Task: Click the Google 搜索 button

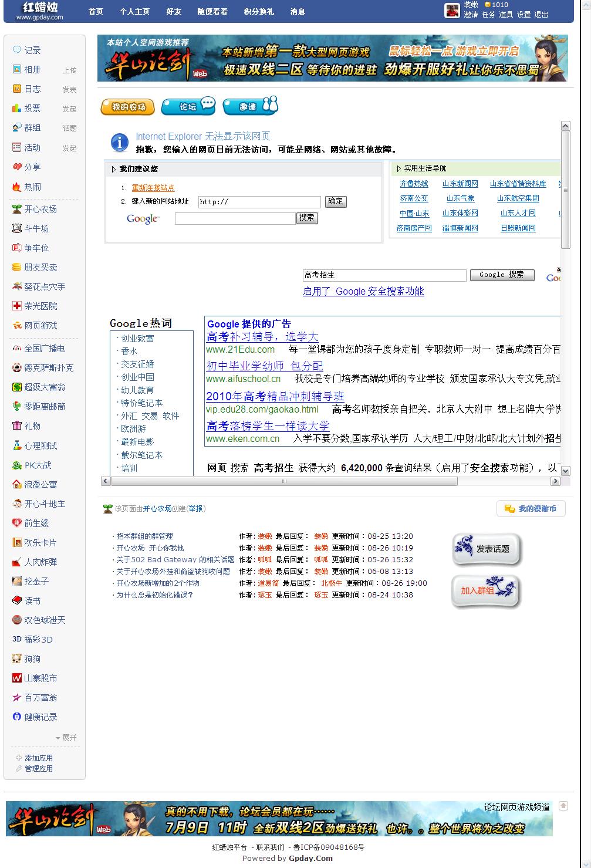Action: pyautogui.click(x=502, y=275)
